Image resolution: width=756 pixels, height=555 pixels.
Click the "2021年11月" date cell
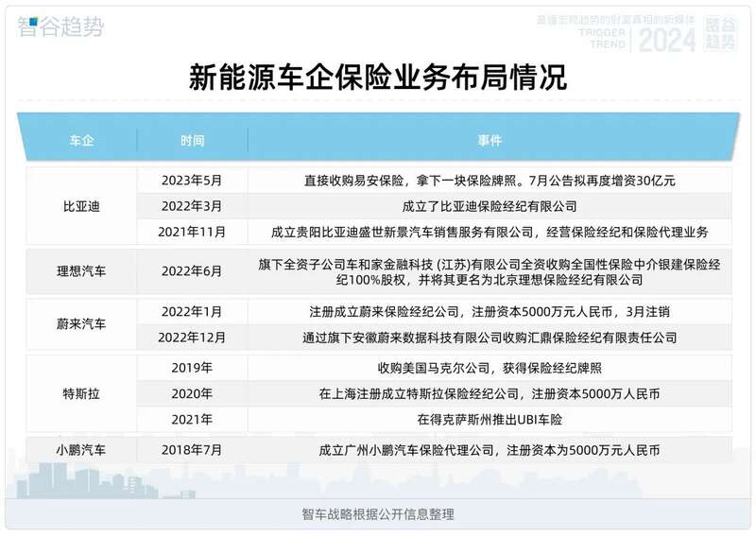coord(192,232)
